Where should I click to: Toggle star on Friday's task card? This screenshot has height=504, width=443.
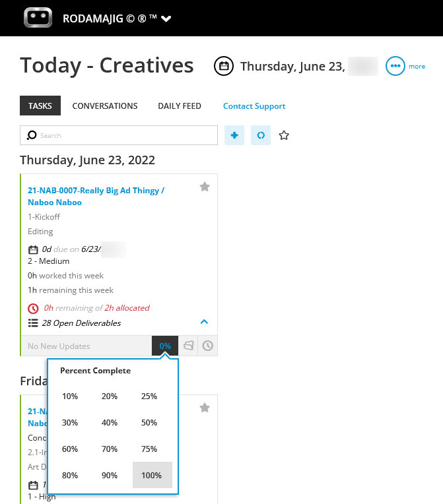[205, 408]
